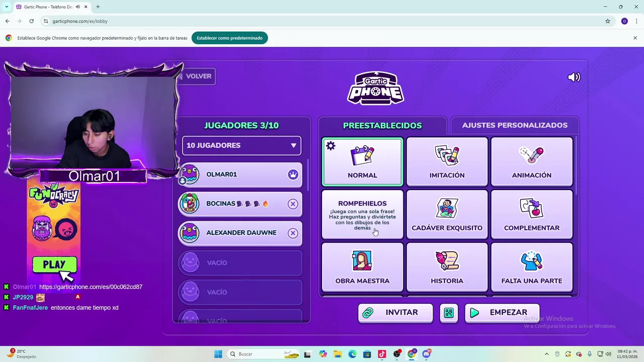This screenshot has height=362, width=644.
Task: Bookmark this page with the star
Action: pyautogui.click(x=608, y=21)
